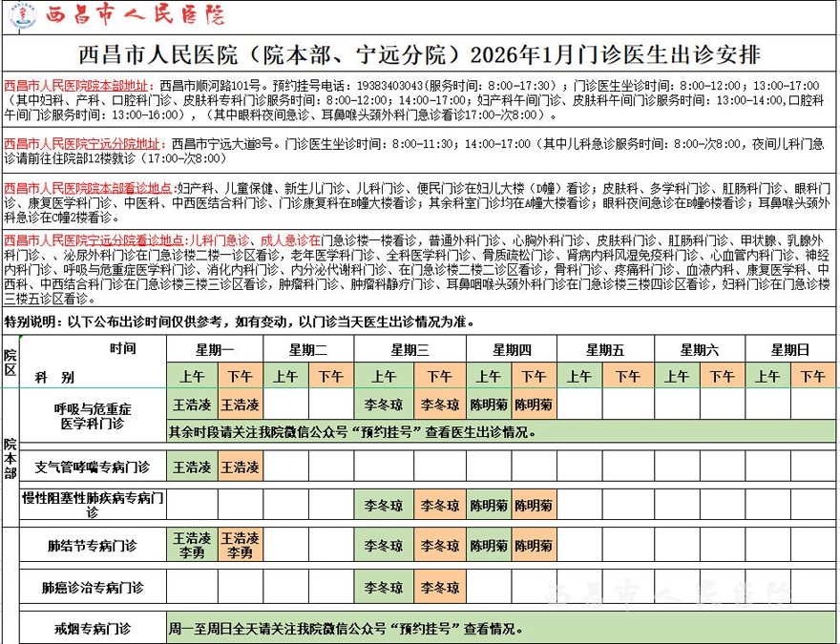Select the 肺癌诊治专病门诊 row label
The height and width of the screenshot is (644, 840).
93,587
